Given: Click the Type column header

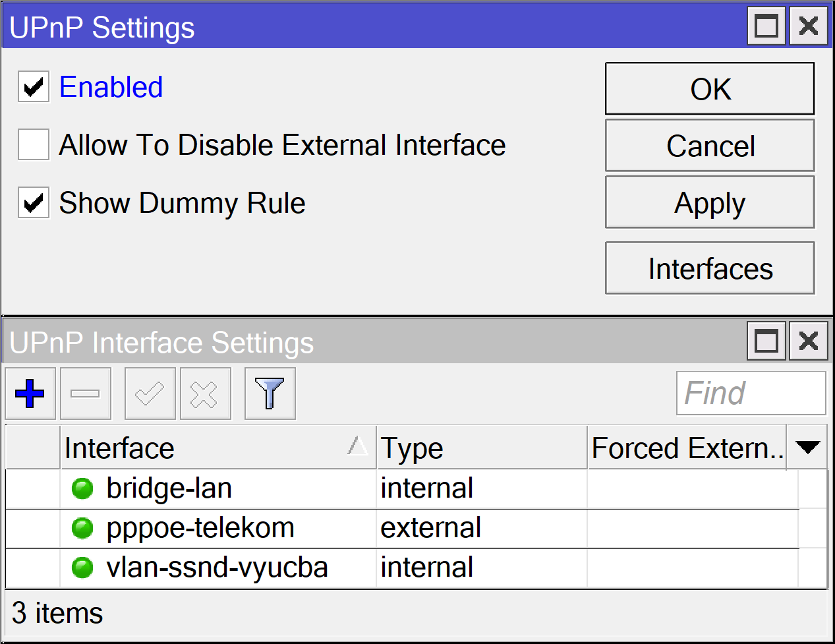Looking at the screenshot, I should coord(481,448).
